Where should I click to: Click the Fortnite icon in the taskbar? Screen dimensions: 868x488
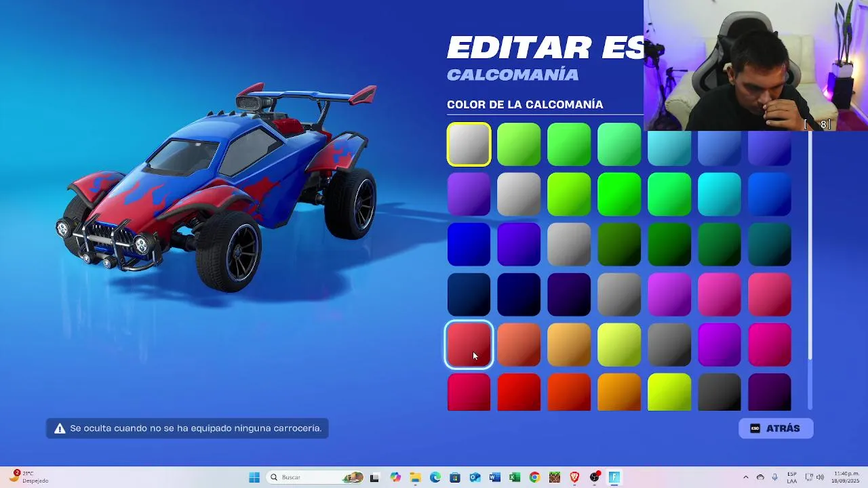(614, 477)
